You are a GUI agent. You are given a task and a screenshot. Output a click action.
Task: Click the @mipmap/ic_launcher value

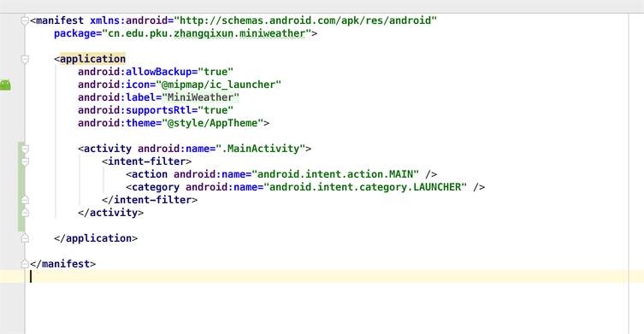(218, 85)
